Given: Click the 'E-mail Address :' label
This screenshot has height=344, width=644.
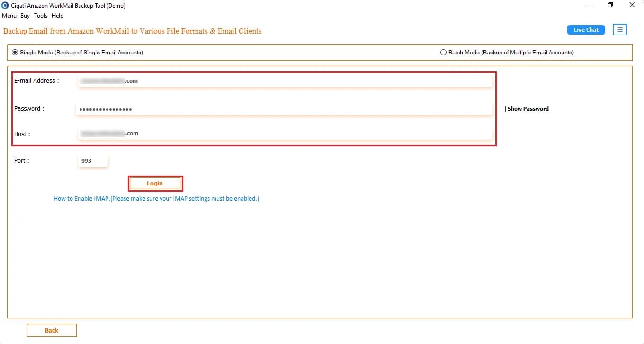Looking at the screenshot, I should click(36, 81).
